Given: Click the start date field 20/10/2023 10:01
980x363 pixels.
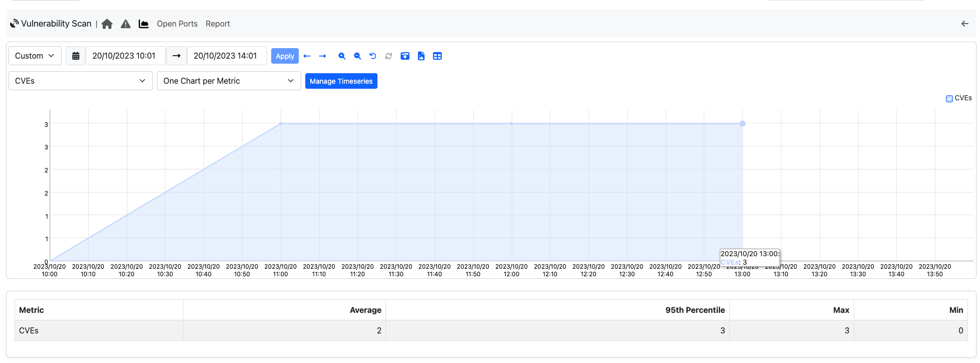Looking at the screenshot, I should (124, 56).
